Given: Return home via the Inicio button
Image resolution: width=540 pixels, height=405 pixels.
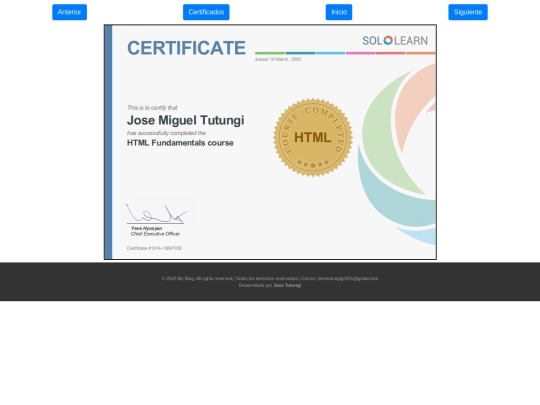Looking at the screenshot, I should pyautogui.click(x=339, y=12).
